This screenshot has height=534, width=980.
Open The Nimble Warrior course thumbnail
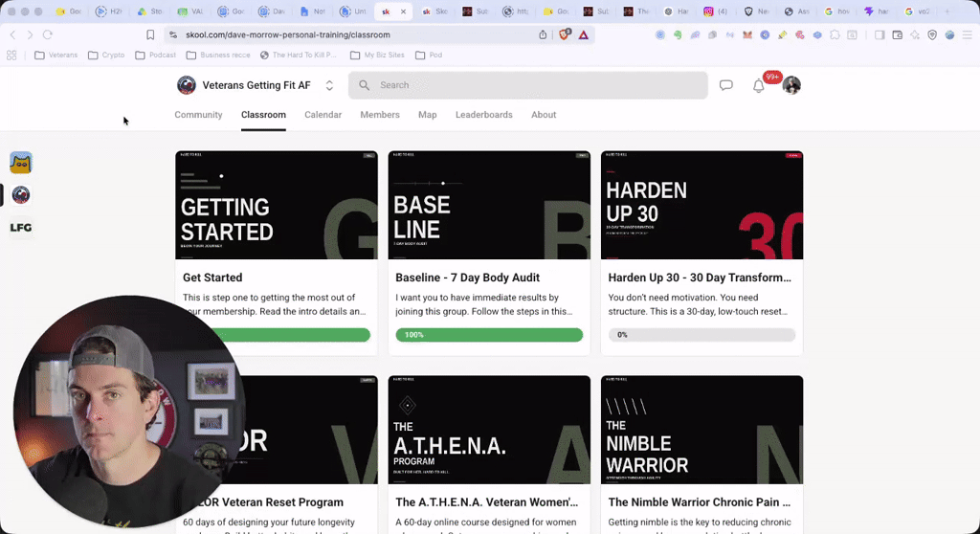702,430
